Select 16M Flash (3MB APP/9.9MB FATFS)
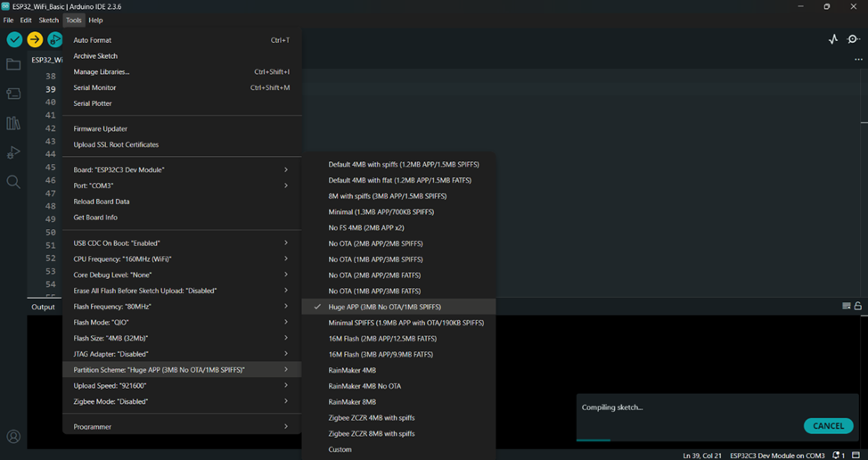 (398, 354)
